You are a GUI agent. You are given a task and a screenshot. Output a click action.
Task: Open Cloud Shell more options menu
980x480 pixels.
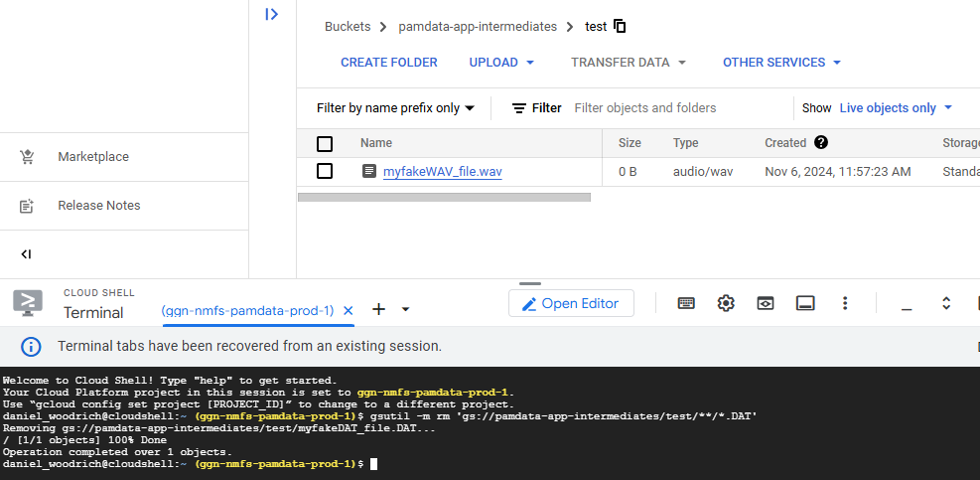pyautogui.click(x=845, y=303)
